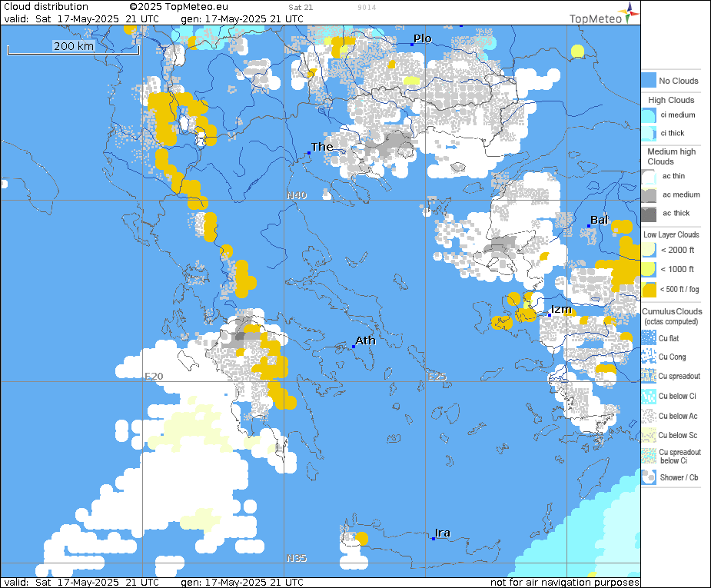Screen dimensions: 711x588
Task: Click the top 'valid: Sat 17-May-2025 21 UTC' text
Action: pos(81,19)
